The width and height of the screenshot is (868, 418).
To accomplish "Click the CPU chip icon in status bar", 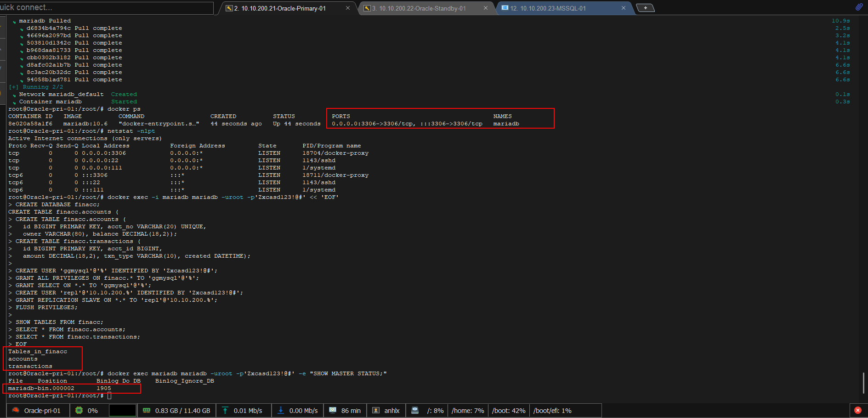I will pos(79,410).
